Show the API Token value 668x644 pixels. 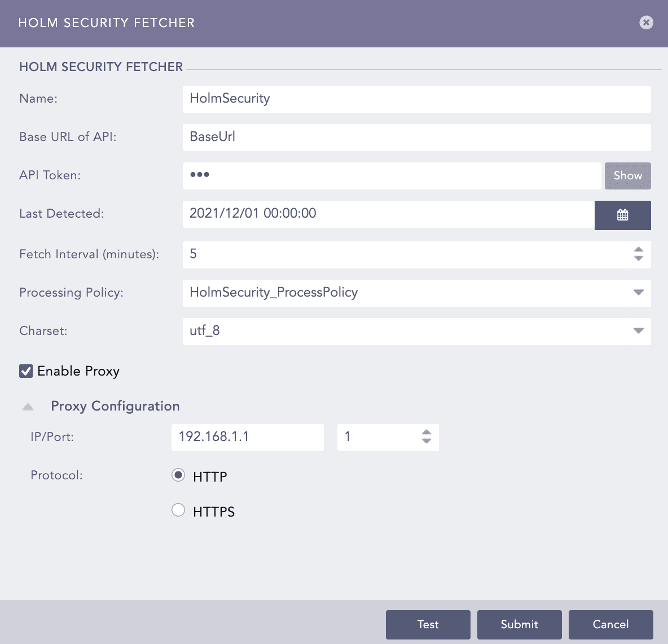coord(627,176)
